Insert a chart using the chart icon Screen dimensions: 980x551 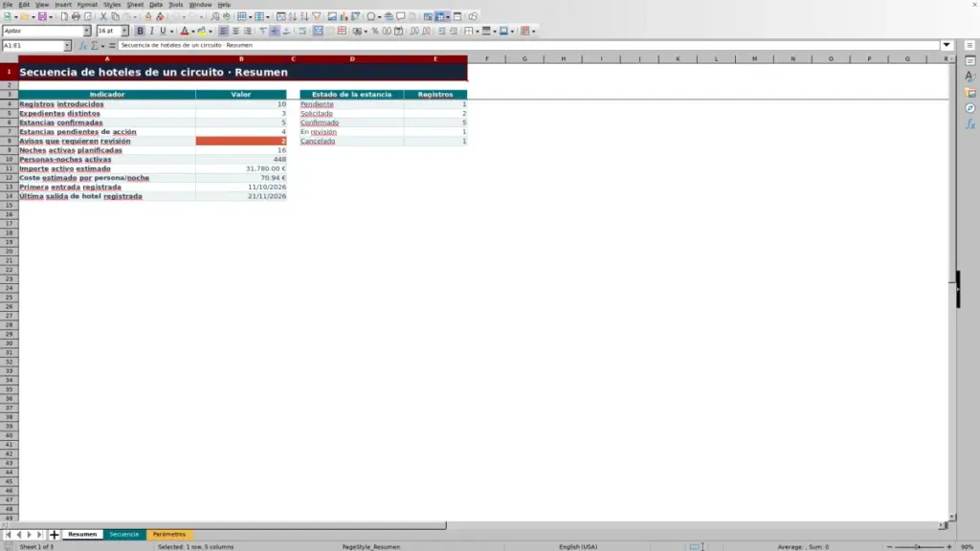[x=344, y=17]
